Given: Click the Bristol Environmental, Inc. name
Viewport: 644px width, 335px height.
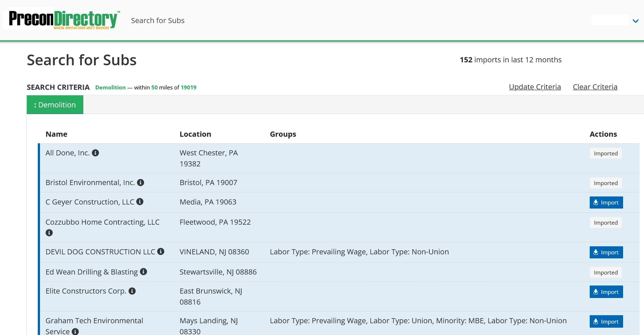Looking at the screenshot, I should pos(90,183).
